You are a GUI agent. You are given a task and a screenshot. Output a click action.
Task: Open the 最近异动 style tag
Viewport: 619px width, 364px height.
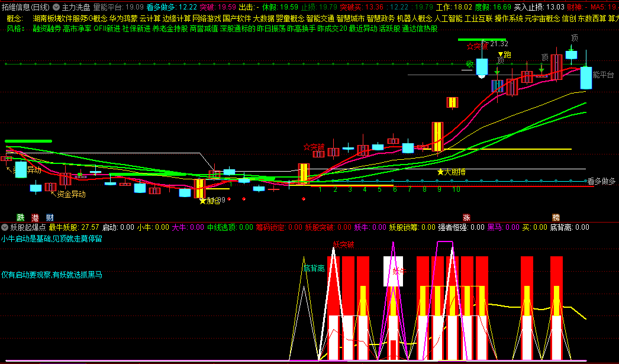tap(363, 29)
